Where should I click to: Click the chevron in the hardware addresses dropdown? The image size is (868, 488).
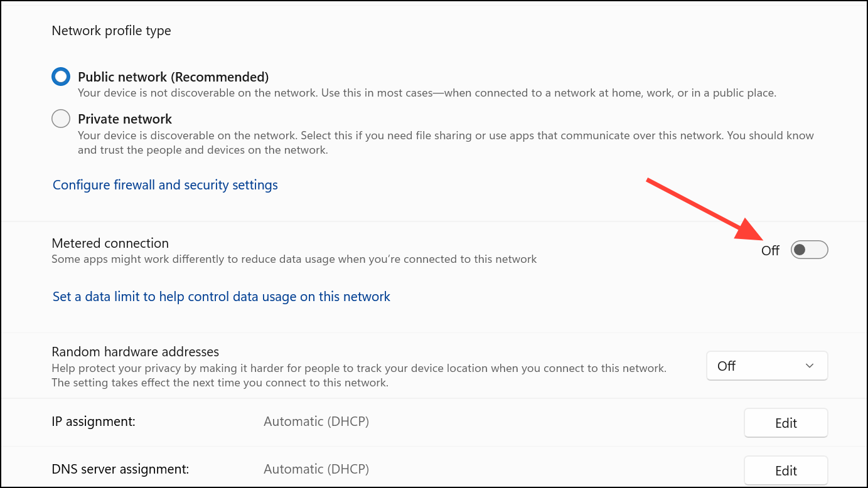(810, 366)
